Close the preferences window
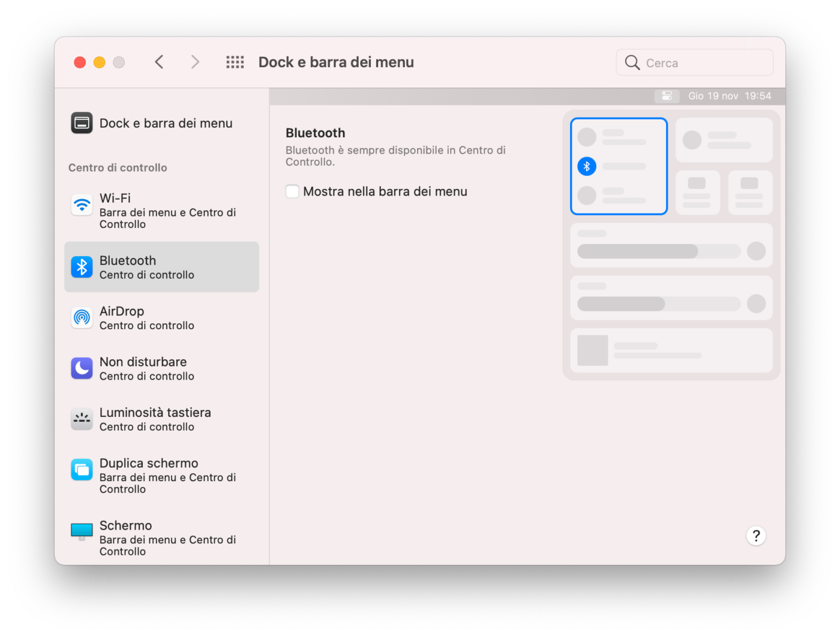The height and width of the screenshot is (637, 840). click(x=80, y=62)
